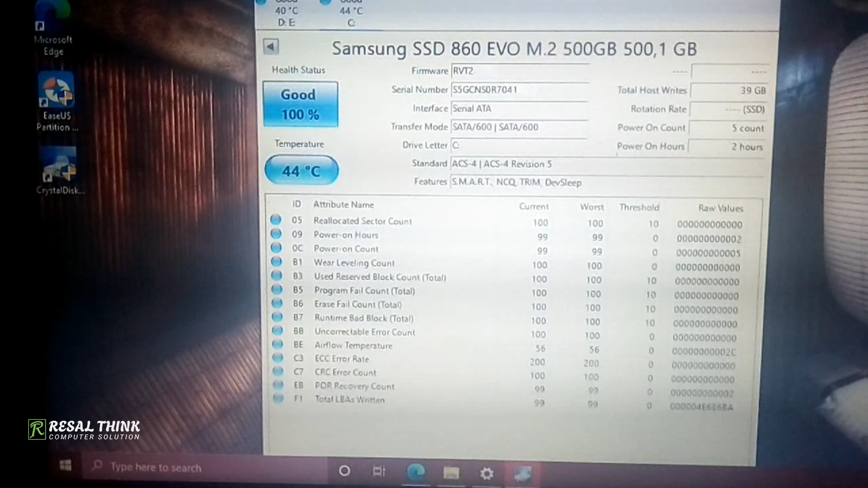
Task: Click the Serial Number field
Action: pos(520,89)
